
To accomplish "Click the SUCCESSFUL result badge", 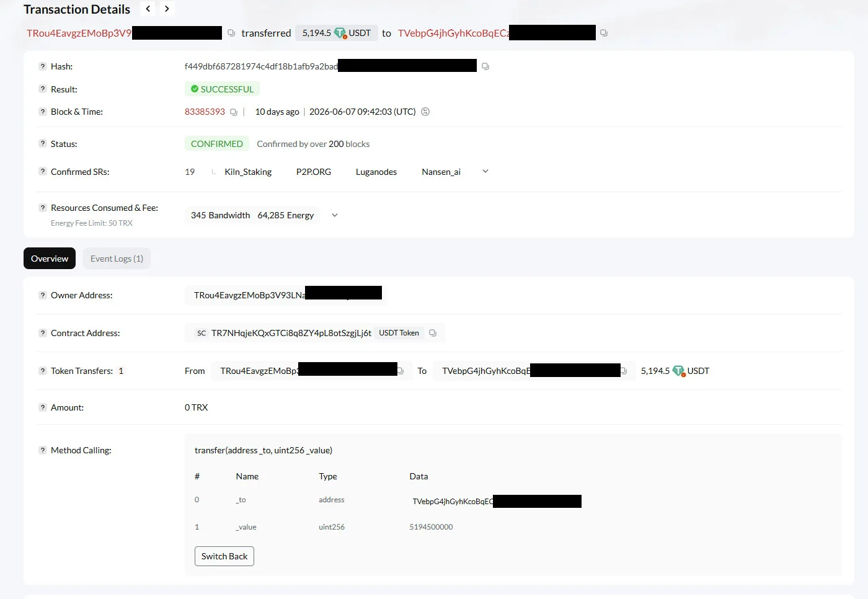I will 222,89.
